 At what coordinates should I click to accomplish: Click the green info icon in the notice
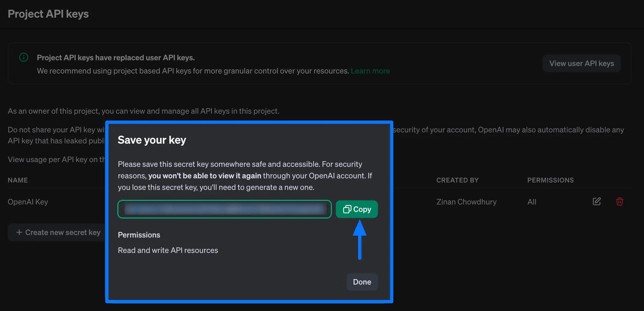point(23,57)
